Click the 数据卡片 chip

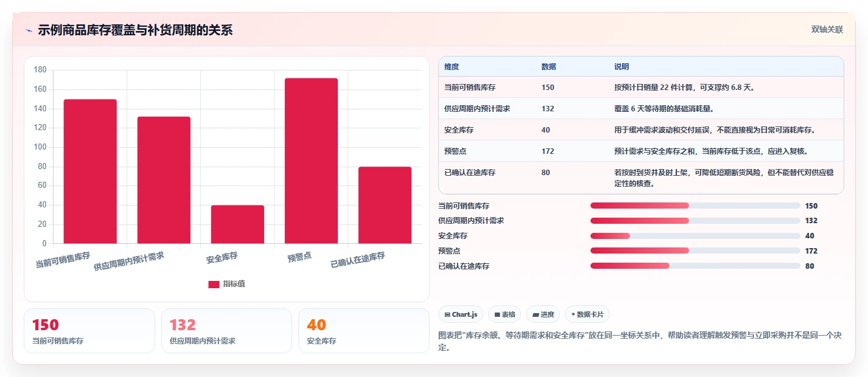point(587,314)
